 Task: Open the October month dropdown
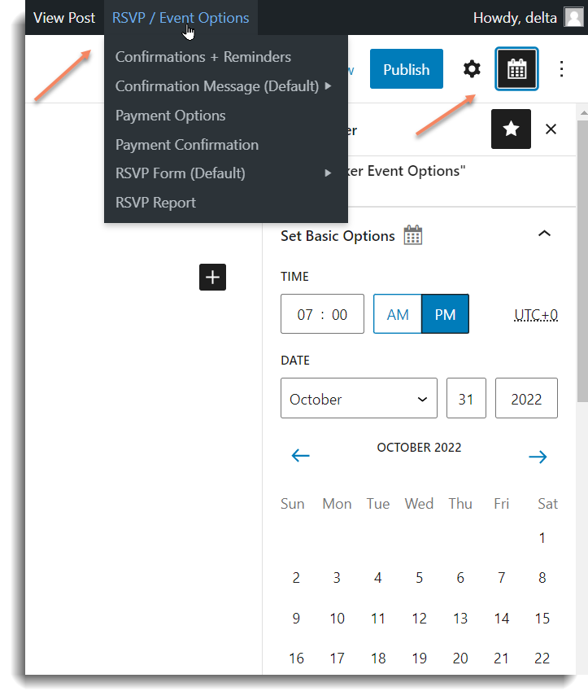pyautogui.click(x=359, y=399)
